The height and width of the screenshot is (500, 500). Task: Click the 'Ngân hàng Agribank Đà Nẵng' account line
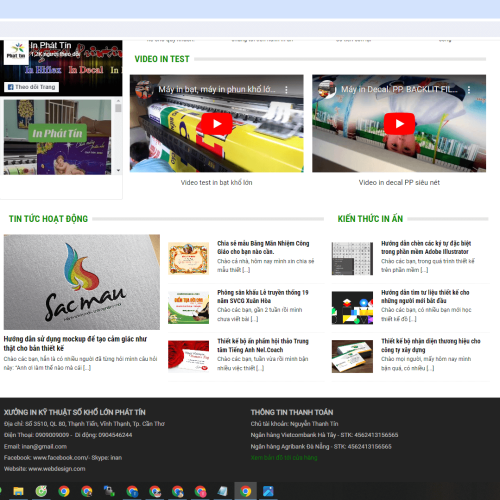click(x=321, y=446)
